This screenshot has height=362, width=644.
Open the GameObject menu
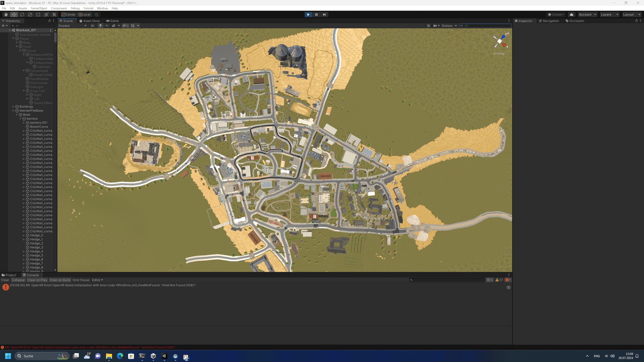click(39, 8)
